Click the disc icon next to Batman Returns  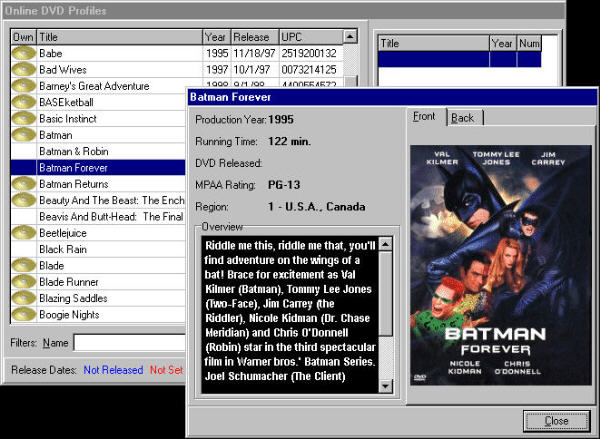[x=23, y=184]
